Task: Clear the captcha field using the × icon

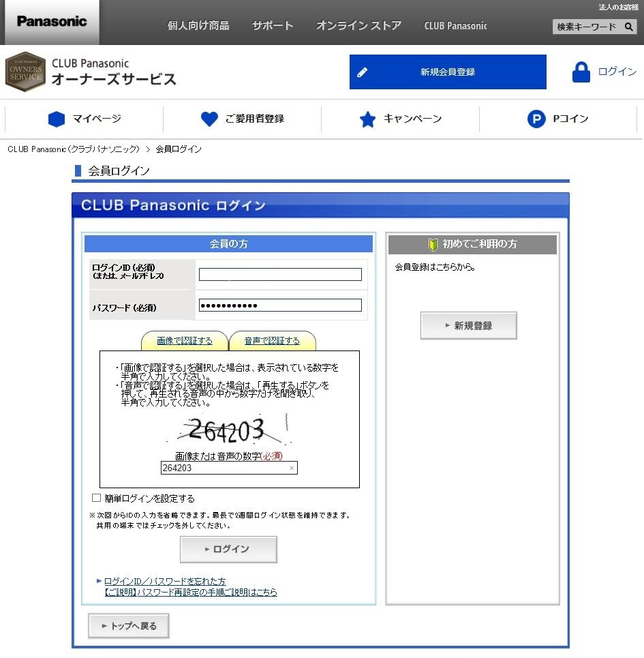Action: 291,468
